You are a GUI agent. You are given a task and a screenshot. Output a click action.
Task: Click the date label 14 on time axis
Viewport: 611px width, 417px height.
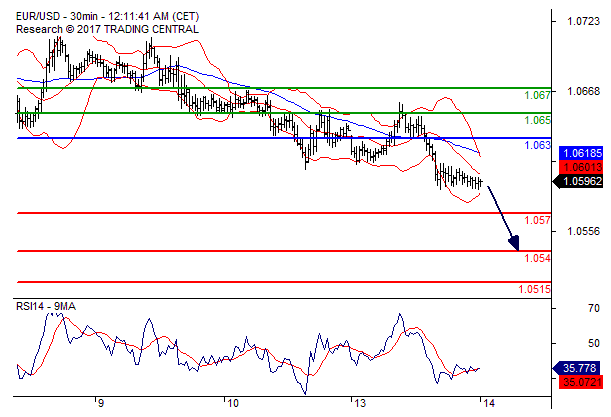(x=488, y=403)
